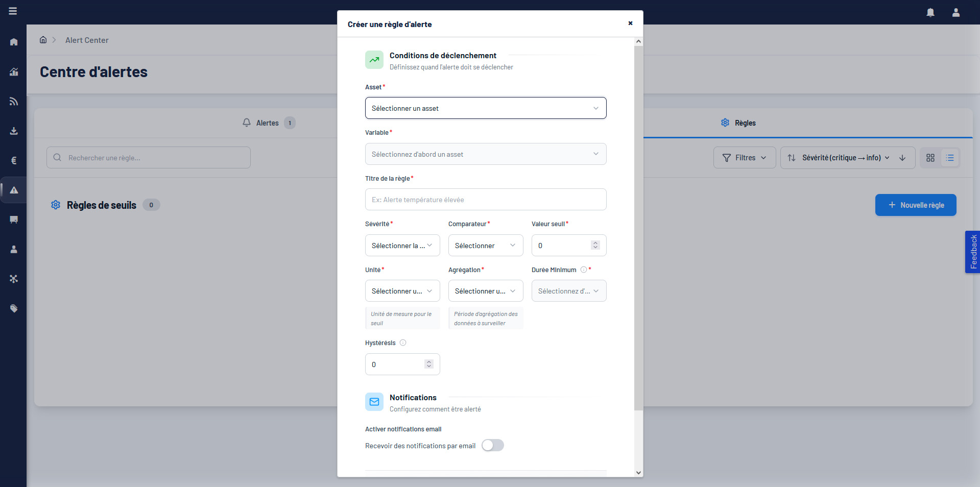Screen dimensions: 980x487
Task: Click the Nouvelle règle button
Action: pos(915,205)
